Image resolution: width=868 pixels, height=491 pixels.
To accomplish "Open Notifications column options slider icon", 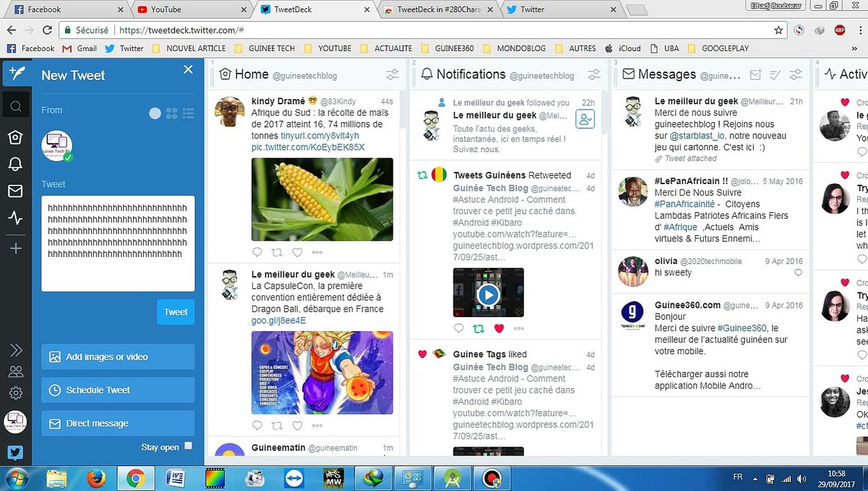I will (x=594, y=75).
